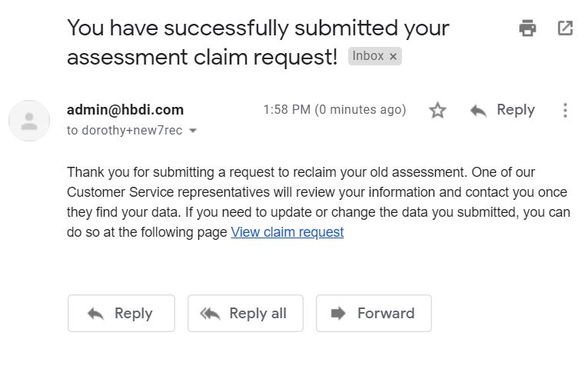Screen dimensions: 588x379
Task: Click the sender address admin@hbdi.com
Action: [x=125, y=110]
